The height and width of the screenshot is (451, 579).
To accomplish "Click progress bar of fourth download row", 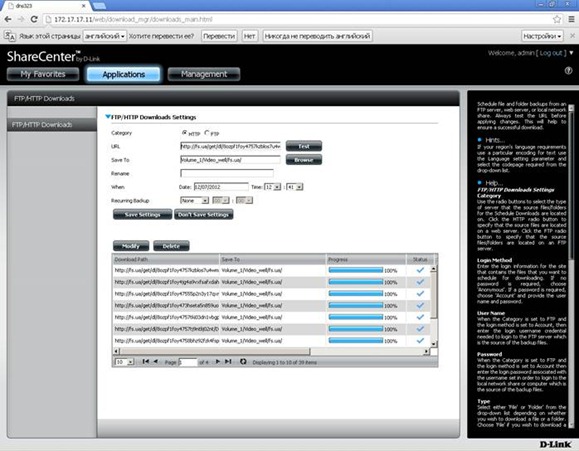I will [356, 305].
